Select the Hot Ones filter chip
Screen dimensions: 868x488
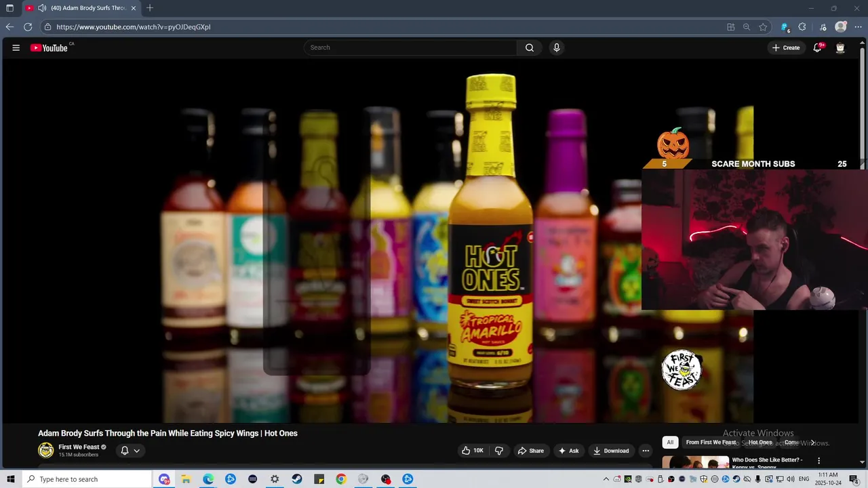(760, 443)
